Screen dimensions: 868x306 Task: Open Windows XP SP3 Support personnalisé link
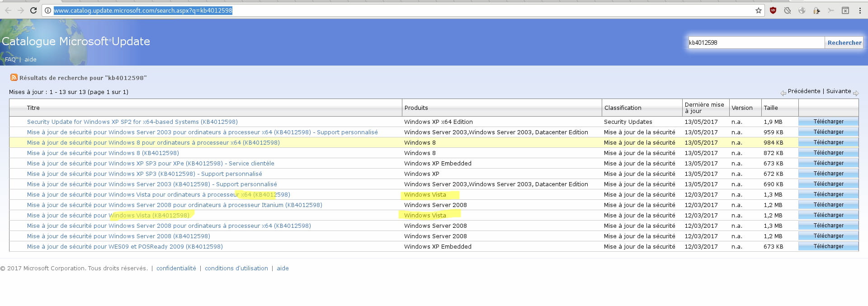[x=144, y=174]
